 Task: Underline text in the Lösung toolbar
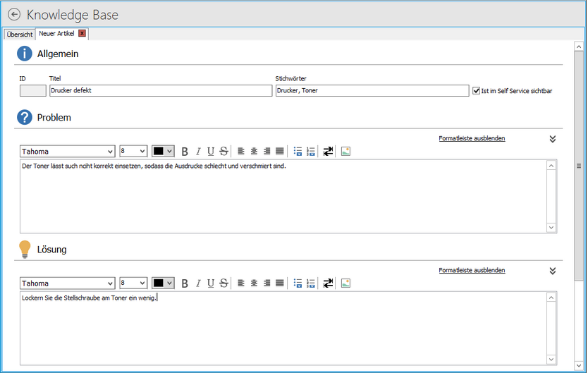[x=210, y=283]
